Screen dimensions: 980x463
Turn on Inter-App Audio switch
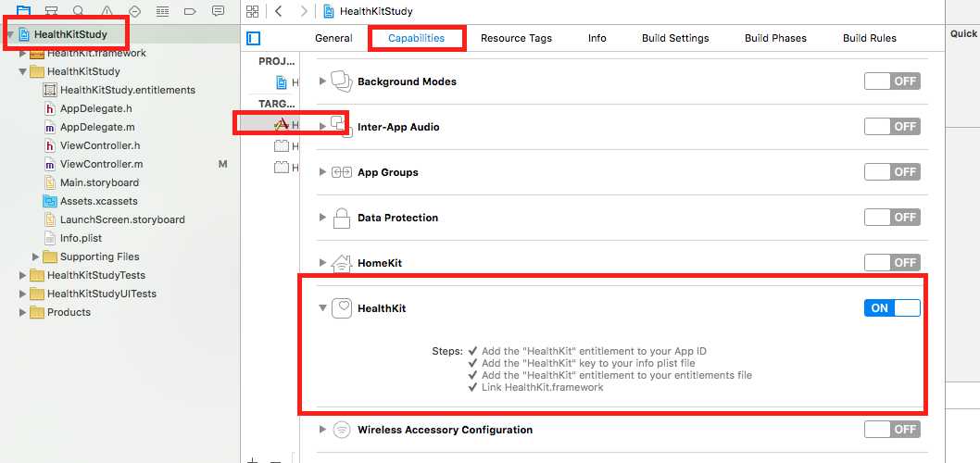(892, 127)
